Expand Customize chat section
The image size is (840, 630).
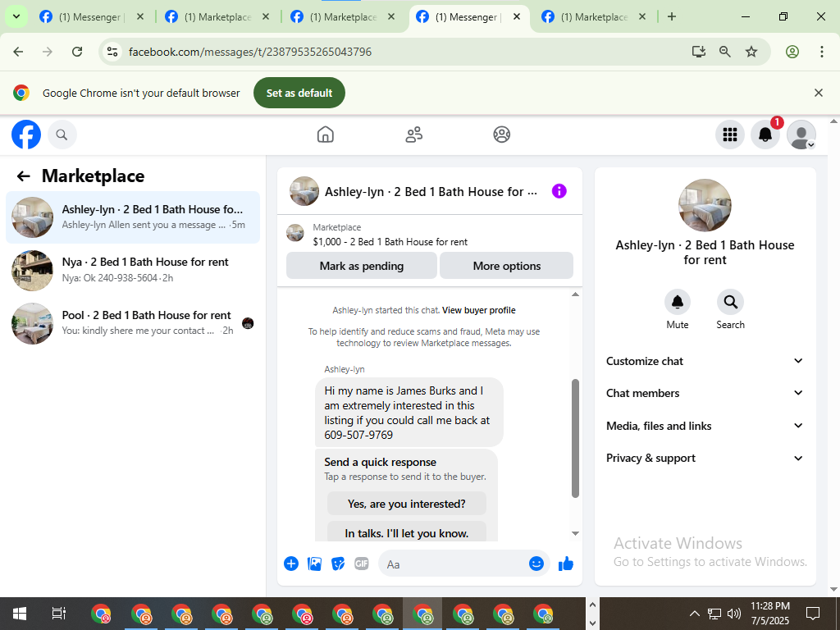[705, 361]
